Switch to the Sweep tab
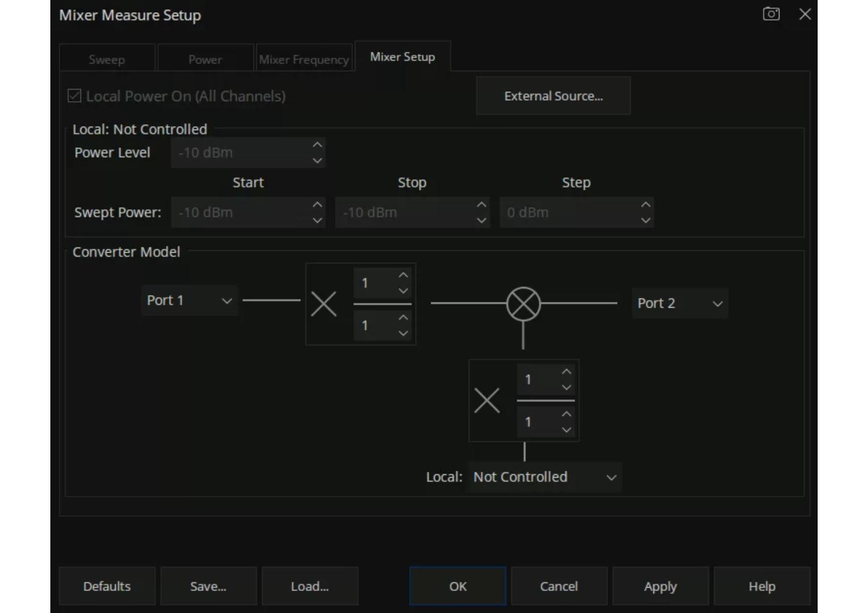The height and width of the screenshot is (613, 868). (x=107, y=60)
